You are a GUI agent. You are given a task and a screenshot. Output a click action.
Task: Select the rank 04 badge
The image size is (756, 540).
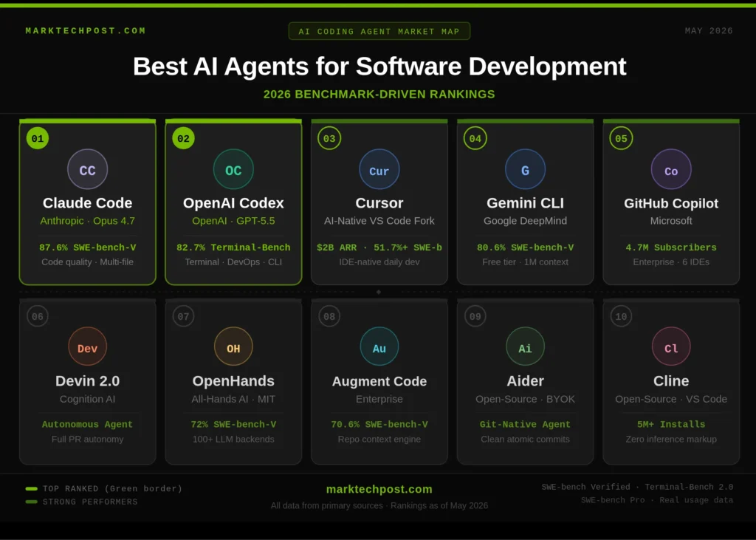pyautogui.click(x=475, y=138)
